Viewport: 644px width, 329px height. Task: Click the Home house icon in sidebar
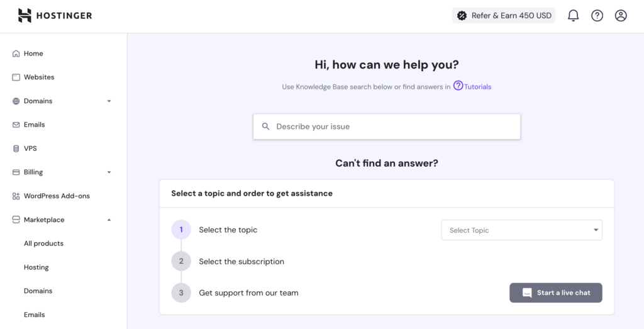click(x=16, y=53)
